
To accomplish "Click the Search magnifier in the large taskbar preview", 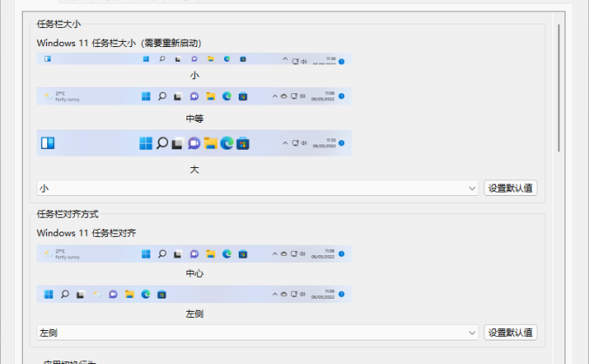I will 162,144.
